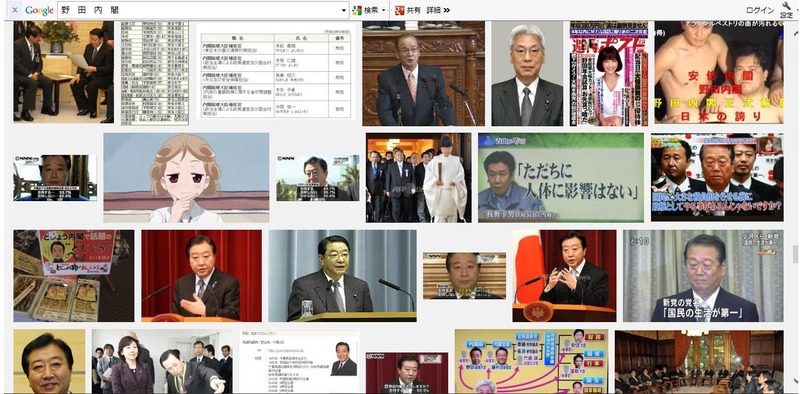The width and height of the screenshot is (800, 394).
Task: Open thumbnail with Japanese flag and podium
Action: tap(564, 276)
